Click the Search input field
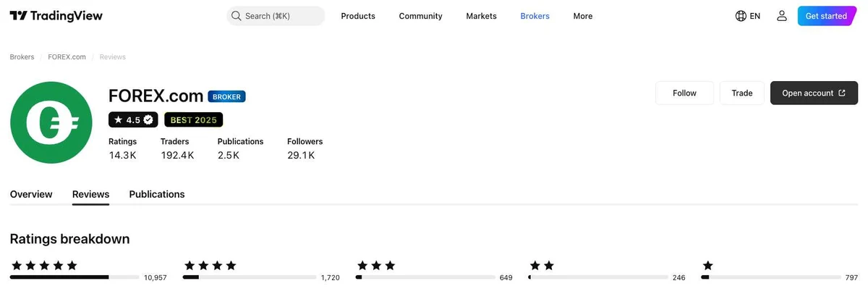 (x=276, y=16)
